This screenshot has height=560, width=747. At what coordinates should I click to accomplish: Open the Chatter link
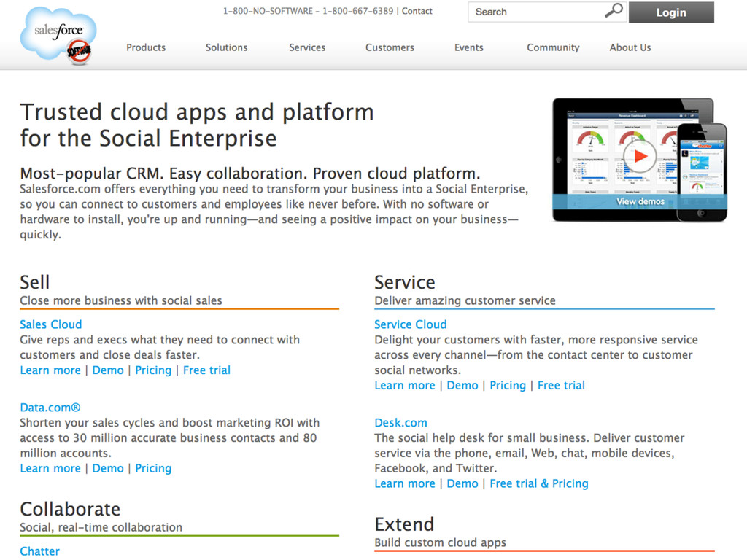(x=40, y=551)
